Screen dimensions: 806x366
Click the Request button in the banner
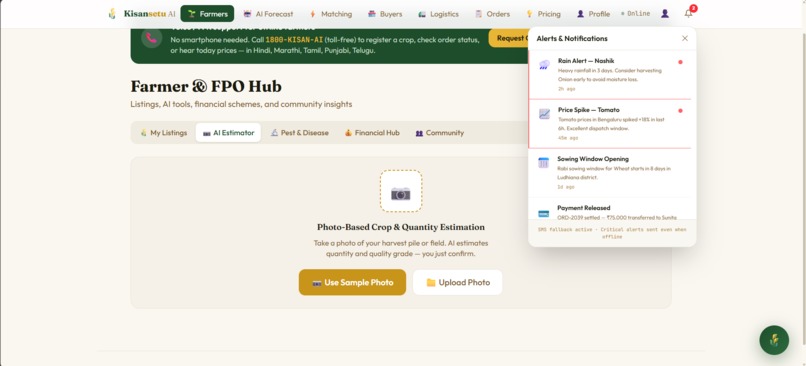(508, 38)
